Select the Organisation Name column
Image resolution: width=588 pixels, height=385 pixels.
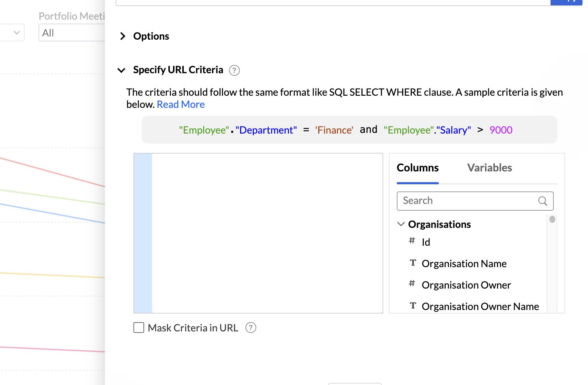464,264
